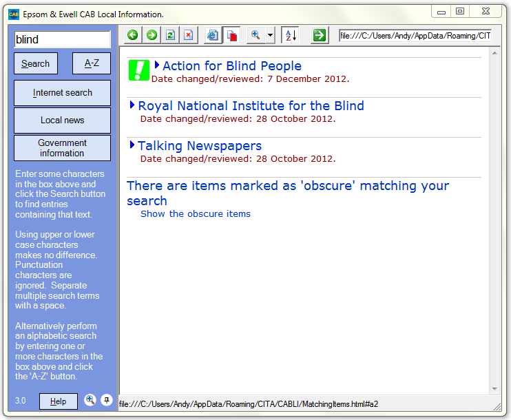
Task: Maximize the CAB Local Information window
Action: [x=460, y=12]
